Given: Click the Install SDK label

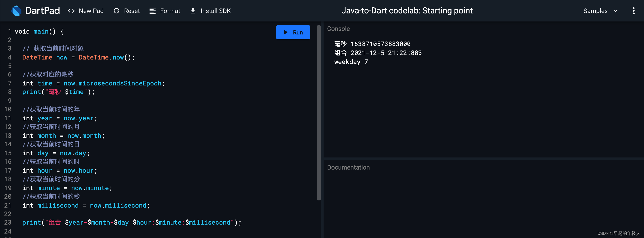Looking at the screenshot, I should click(215, 11).
